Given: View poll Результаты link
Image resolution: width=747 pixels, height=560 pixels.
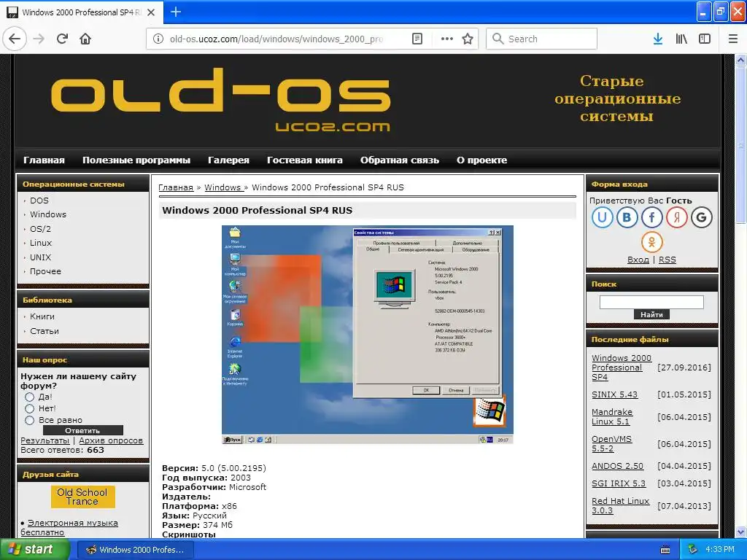Looking at the screenshot, I should 44,441.
